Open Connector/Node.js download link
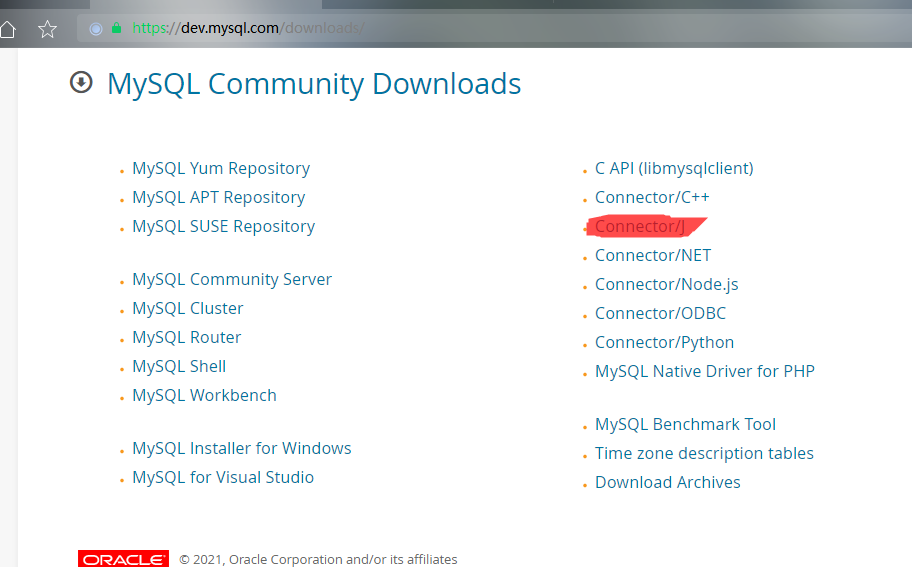 tap(667, 284)
